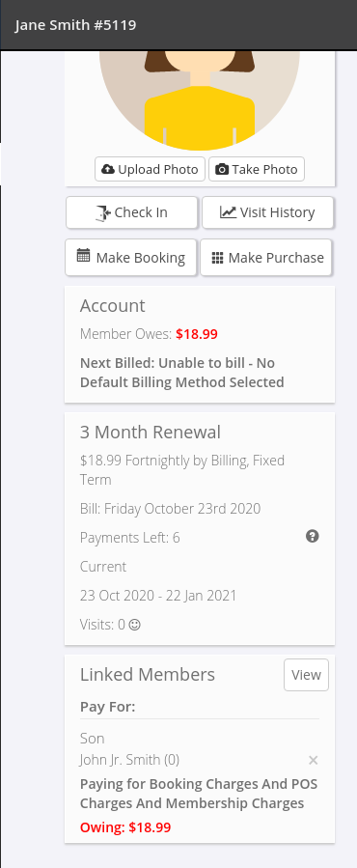Click the calendar icon on Make Booking
The image size is (357, 868).
(x=83, y=256)
